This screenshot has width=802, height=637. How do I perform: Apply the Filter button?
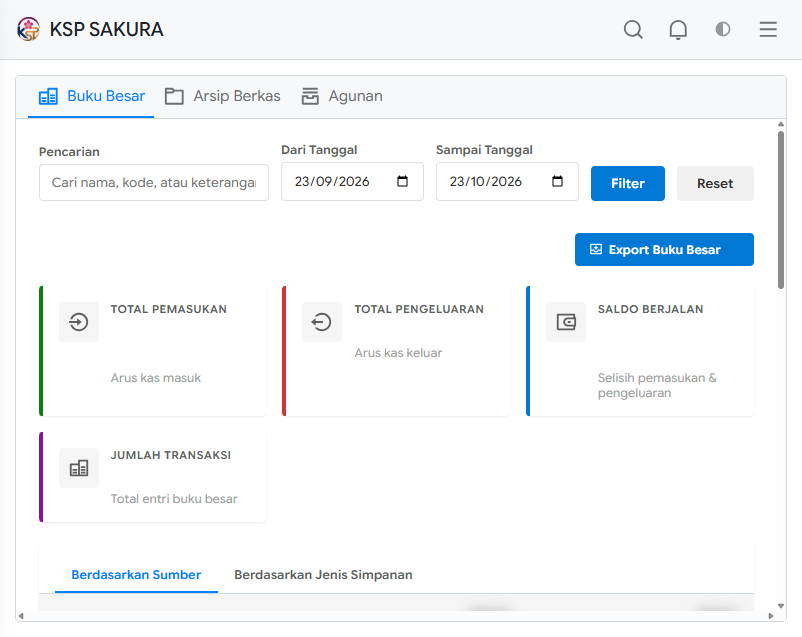click(x=628, y=183)
